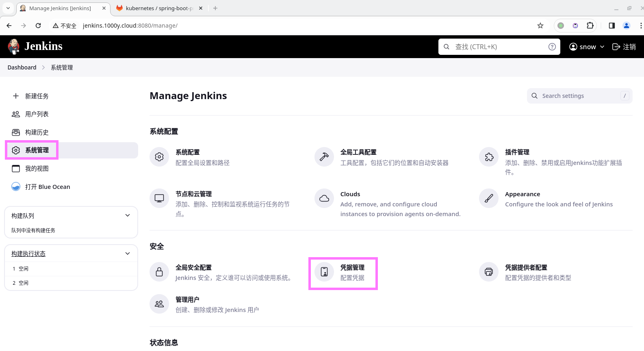
Task: Open 全局工具配置 hammer icon
Action: coord(324,157)
